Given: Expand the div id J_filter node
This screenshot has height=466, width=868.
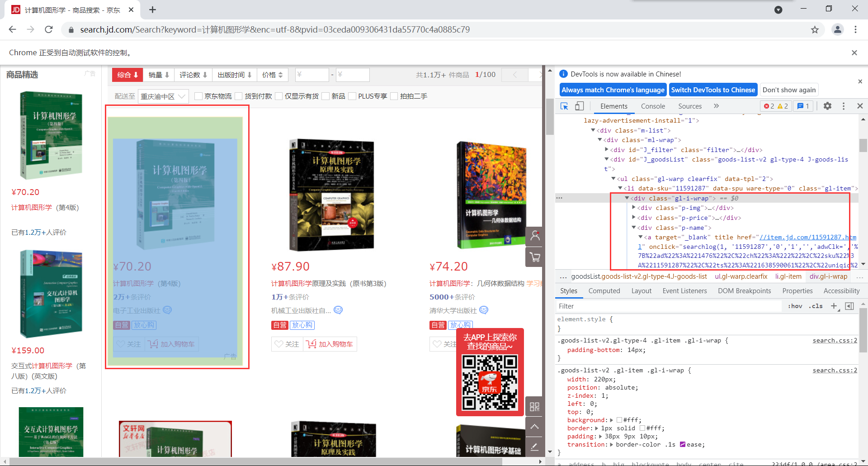Looking at the screenshot, I should [x=607, y=149].
